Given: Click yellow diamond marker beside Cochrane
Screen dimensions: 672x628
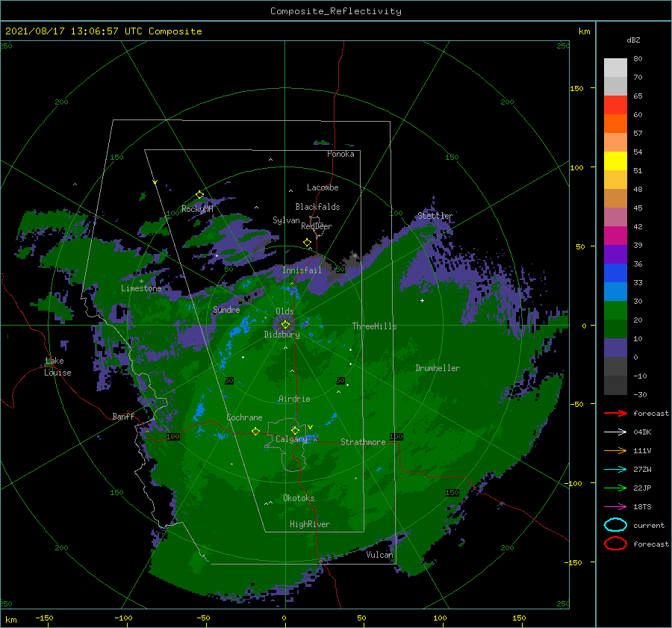Looking at the screenshot, I should pyautogui.click(x=255, y=431).
